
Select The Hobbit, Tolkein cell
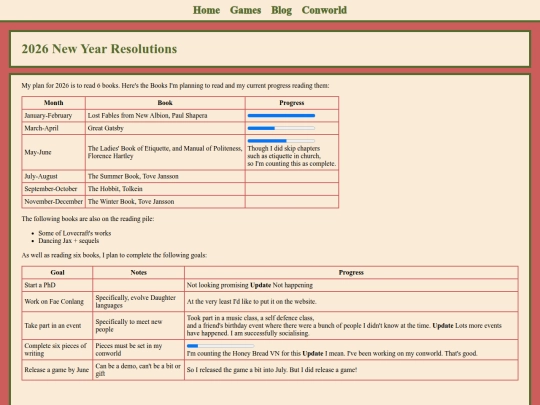pyautogui.click(x=165, y=189)
